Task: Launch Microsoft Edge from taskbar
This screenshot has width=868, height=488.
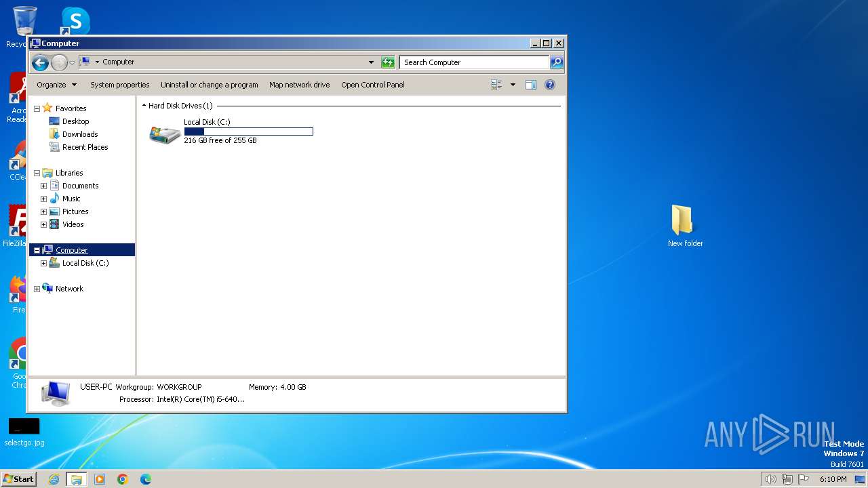Action: pos(146,479)
